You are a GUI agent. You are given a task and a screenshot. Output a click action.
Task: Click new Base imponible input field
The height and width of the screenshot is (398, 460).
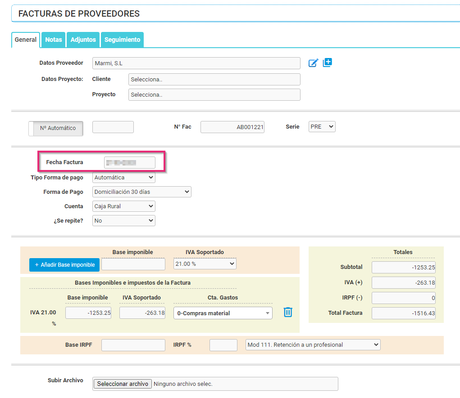(x=133, y=264)
